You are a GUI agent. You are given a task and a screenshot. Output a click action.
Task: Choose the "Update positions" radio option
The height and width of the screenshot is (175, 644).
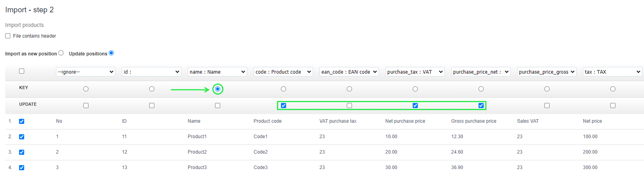(x=111, y=53)
